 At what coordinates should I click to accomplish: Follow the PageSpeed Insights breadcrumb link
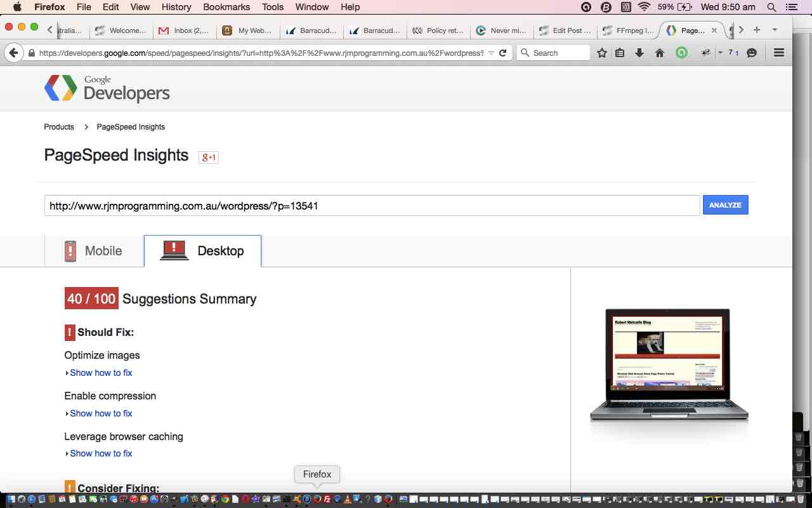coord(131,127)
